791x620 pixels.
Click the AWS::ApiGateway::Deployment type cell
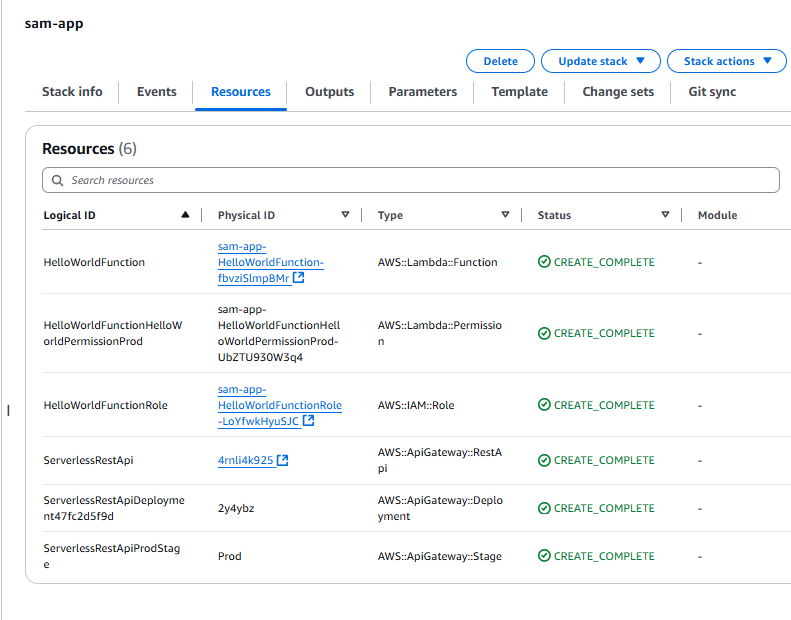coord(440,508)
